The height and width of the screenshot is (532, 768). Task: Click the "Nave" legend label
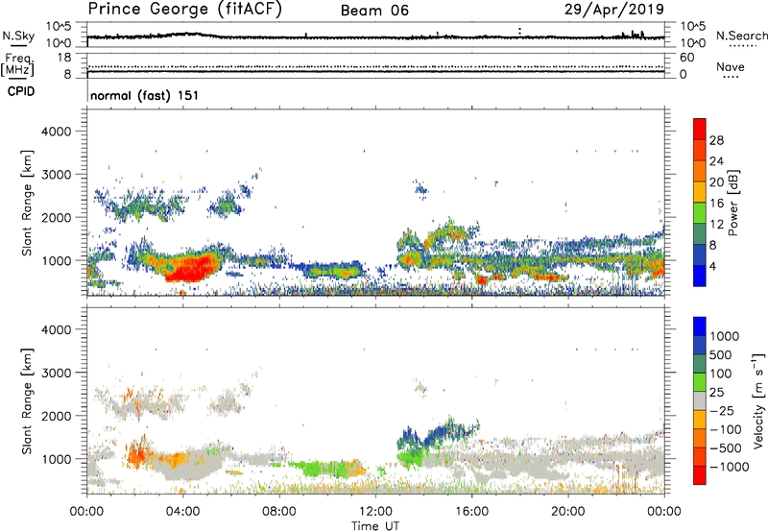click(730, 66)
